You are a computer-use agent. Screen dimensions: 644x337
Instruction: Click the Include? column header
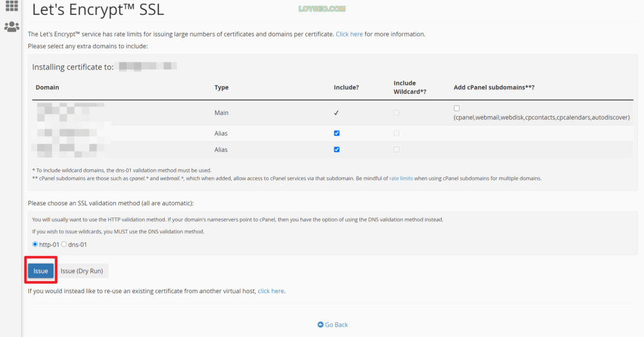point(346,87)
